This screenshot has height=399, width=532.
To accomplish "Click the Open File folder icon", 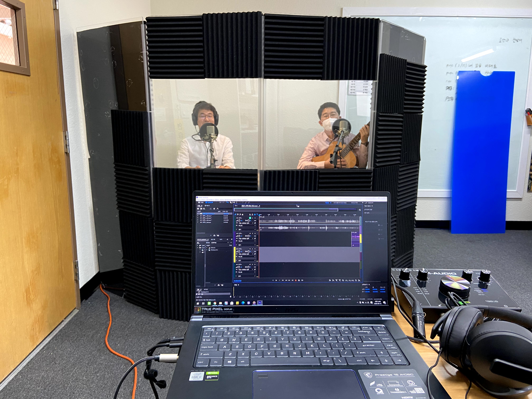I will coord(198,209).
